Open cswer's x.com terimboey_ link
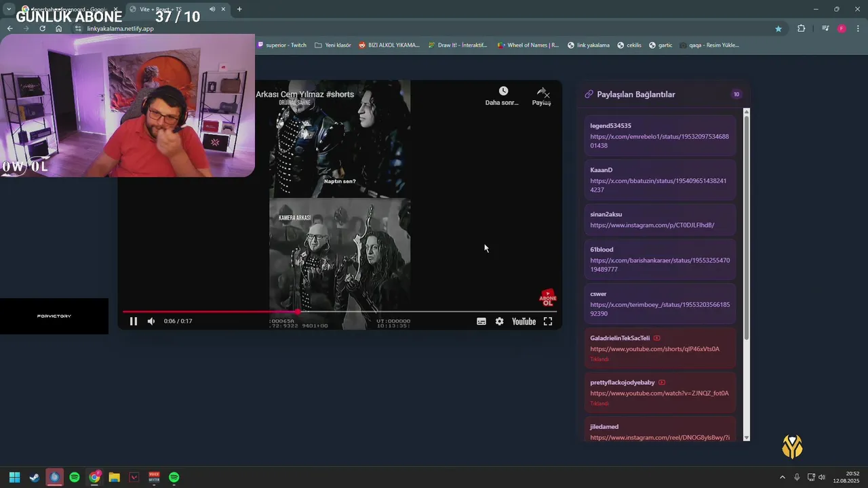This screenshot has width=868, height=488. [x=660, y=309]
